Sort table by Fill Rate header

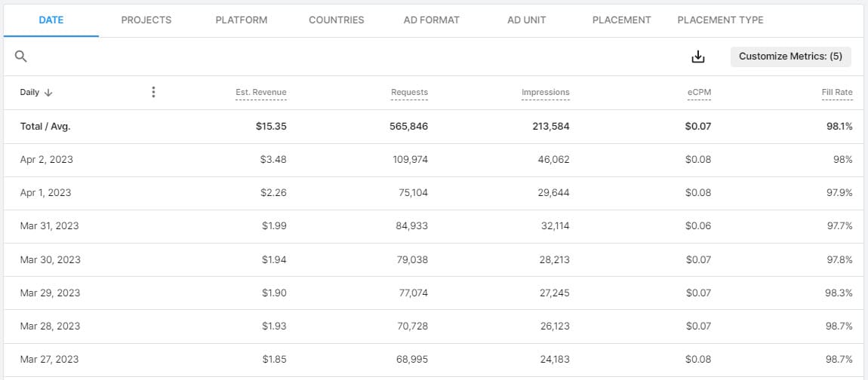coord(837,93)
